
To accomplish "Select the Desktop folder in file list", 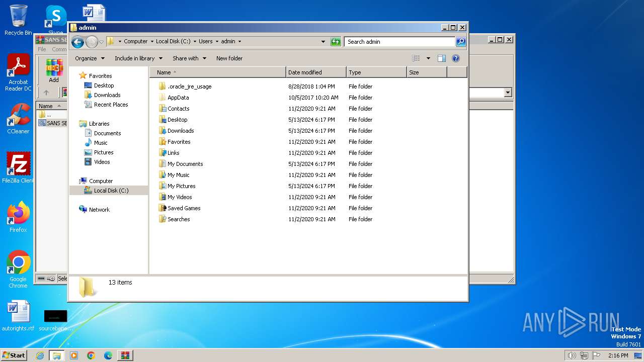I will tap(177, 120).
